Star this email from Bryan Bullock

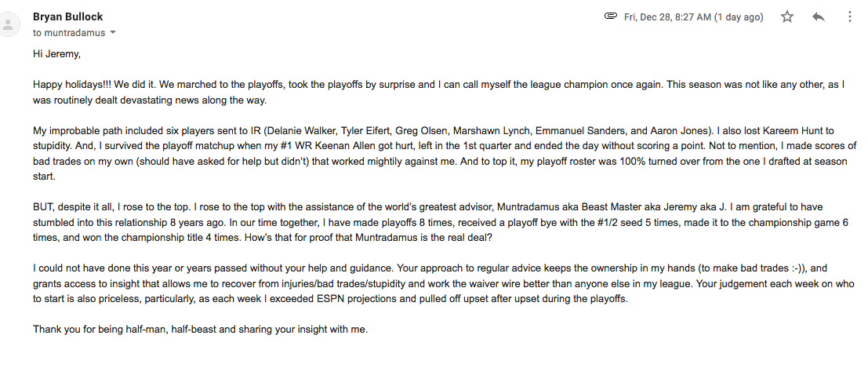pyautogui.click(x=786, y=16)
